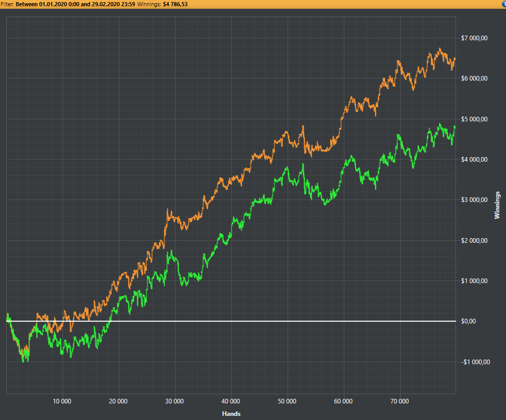Click the "-$1 000,00" y-axis label
The height and width of the screenshot is (420, 506).
click(476, 362)
